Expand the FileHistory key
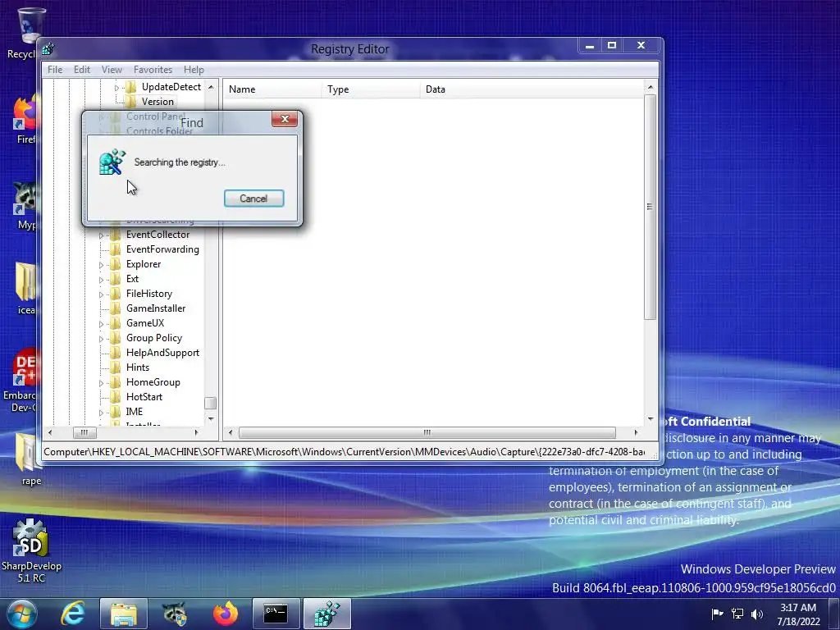 (101, 294)
